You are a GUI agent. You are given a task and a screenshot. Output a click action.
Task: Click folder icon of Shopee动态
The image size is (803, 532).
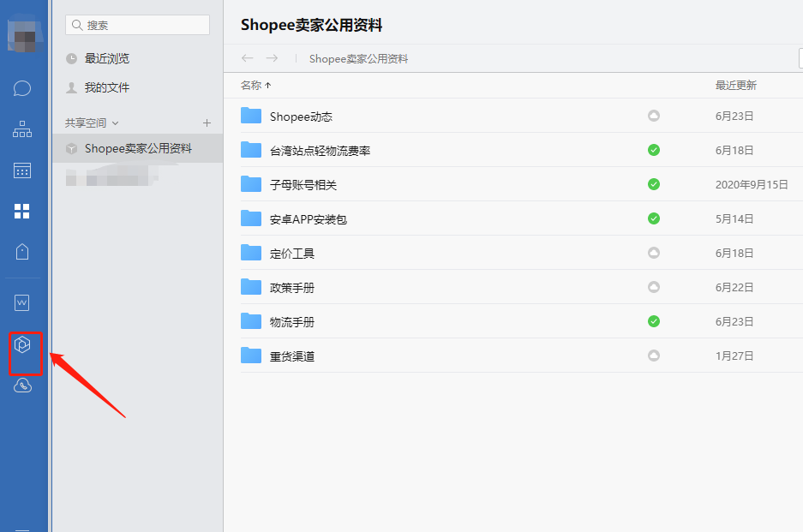click(x=251, y=116)
